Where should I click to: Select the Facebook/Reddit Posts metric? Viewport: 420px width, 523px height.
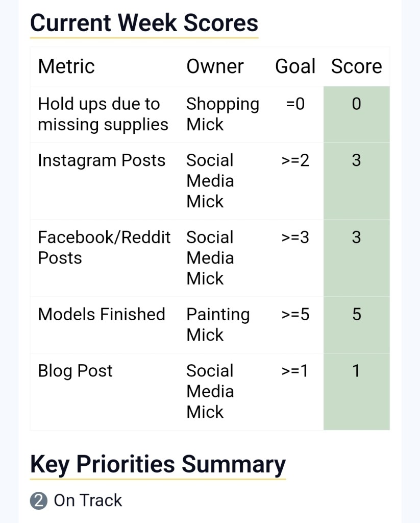point(104,248)
